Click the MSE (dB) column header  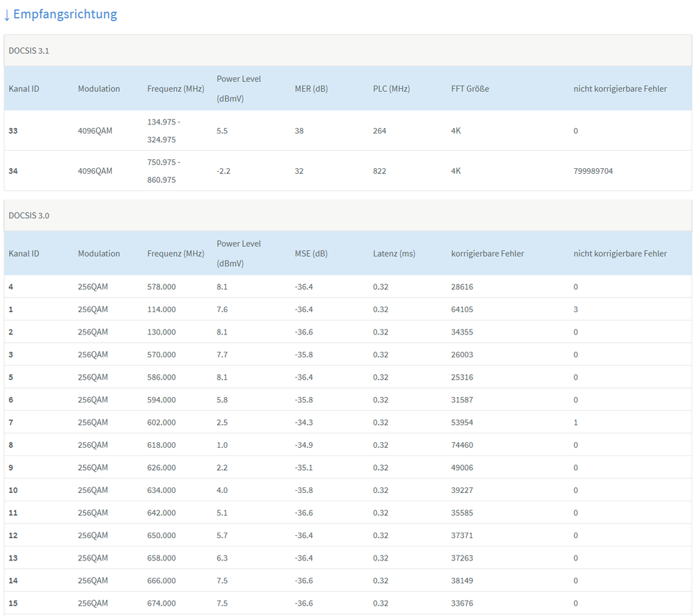311,253
